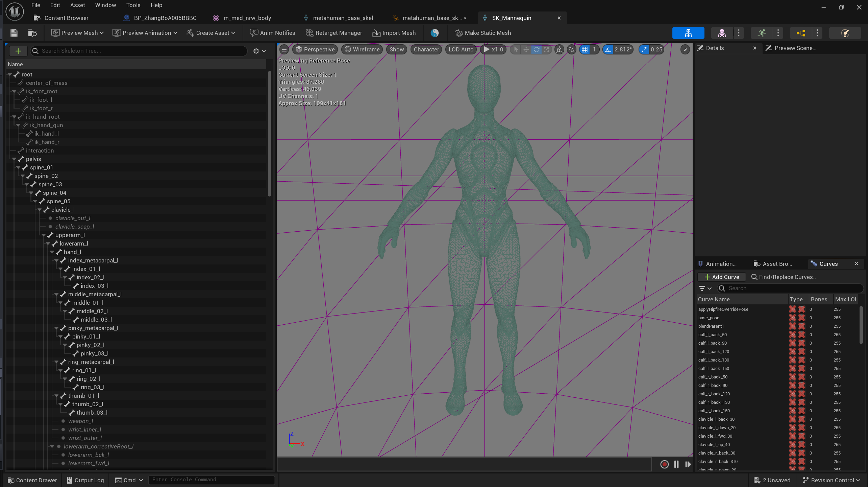
Task: Click Make Static Mesh
Action: [x=483, y=33]
